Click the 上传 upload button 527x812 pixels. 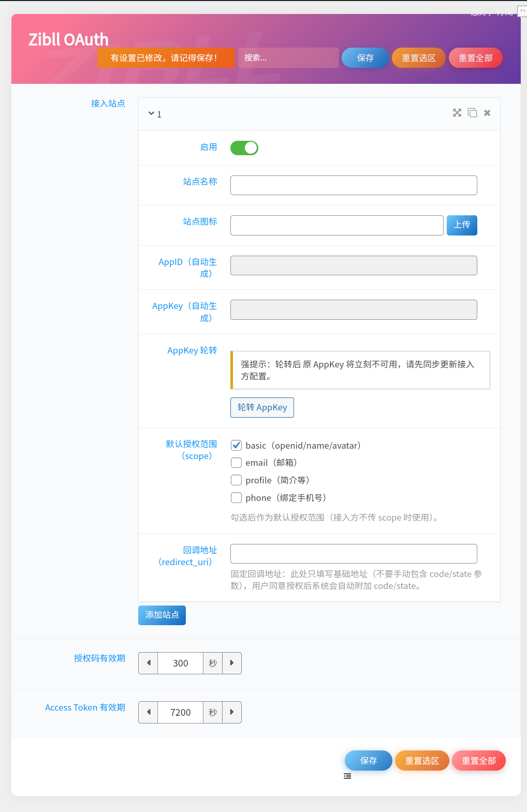click(x=462, y=225)
